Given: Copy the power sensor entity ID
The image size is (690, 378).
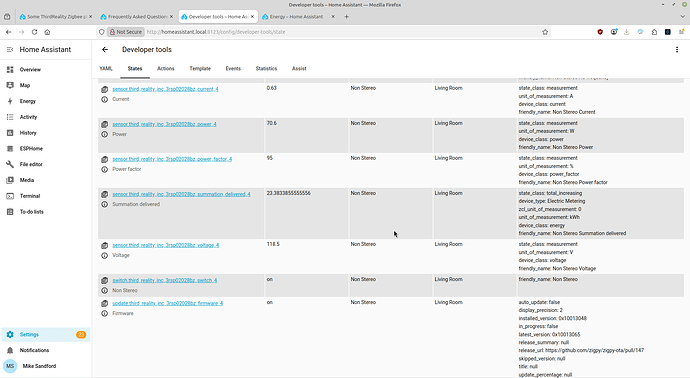Looking at the screenshot, I should point(104,124).
